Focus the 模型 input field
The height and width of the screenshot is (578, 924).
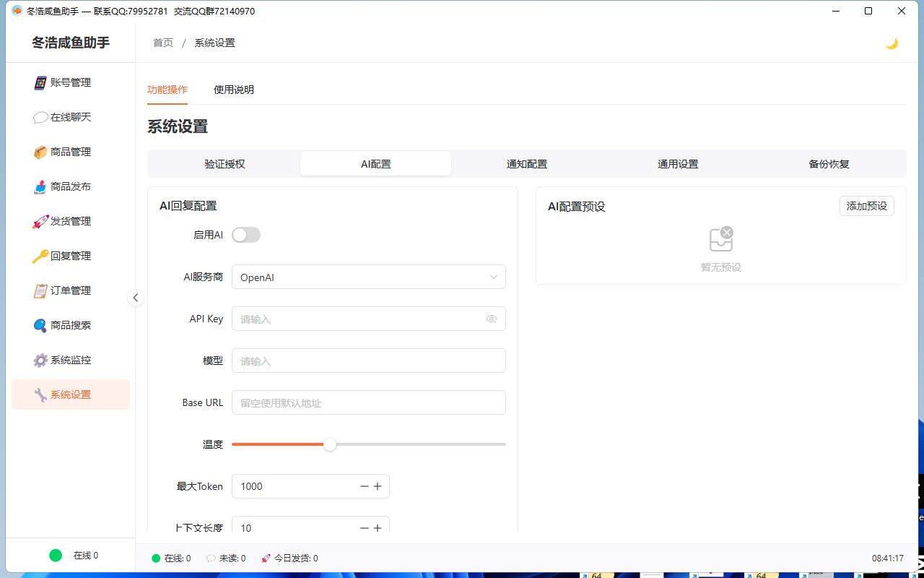coord(369,361)
